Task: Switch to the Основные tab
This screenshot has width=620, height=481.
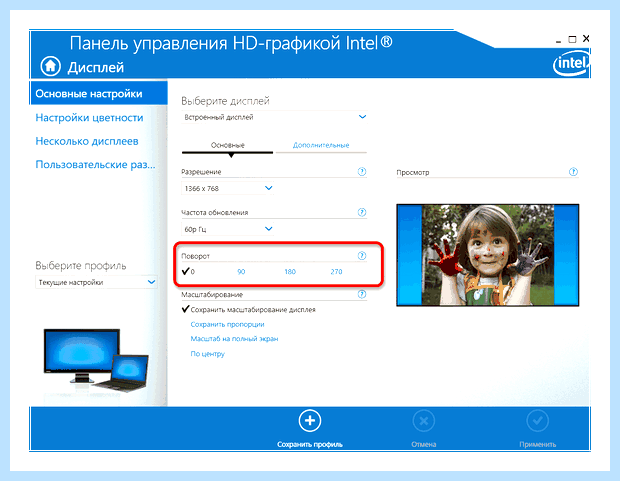Action: tap(227, 145)
